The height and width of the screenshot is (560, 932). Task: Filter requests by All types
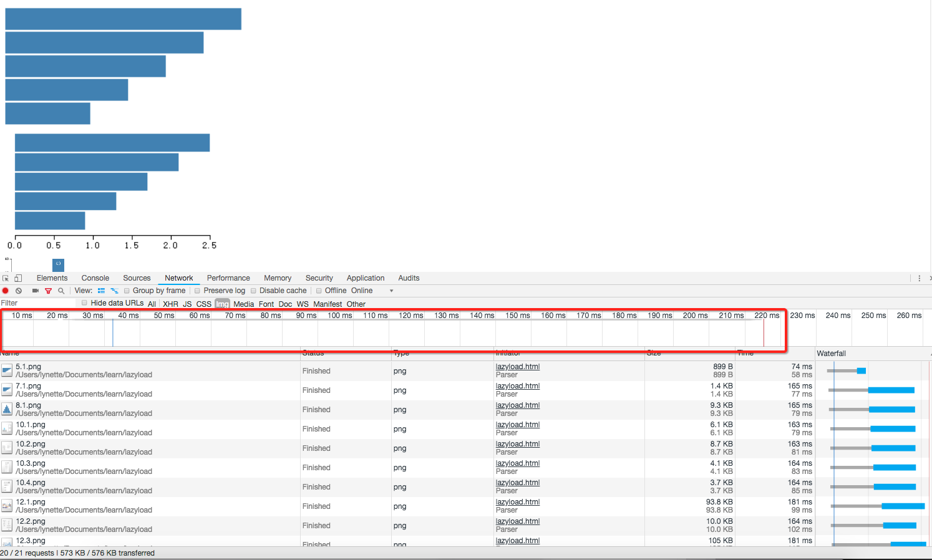(152, 304)
